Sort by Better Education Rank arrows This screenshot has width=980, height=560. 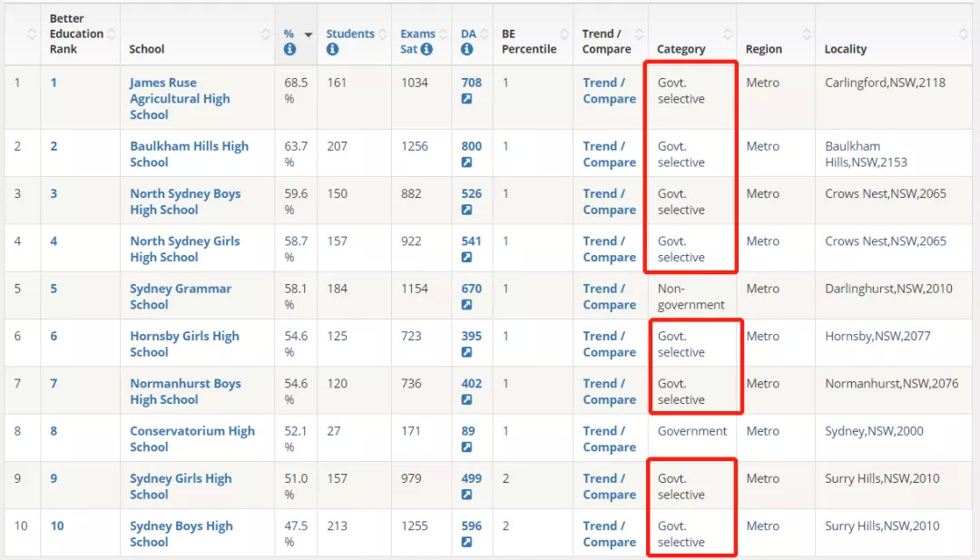(112, 34)
